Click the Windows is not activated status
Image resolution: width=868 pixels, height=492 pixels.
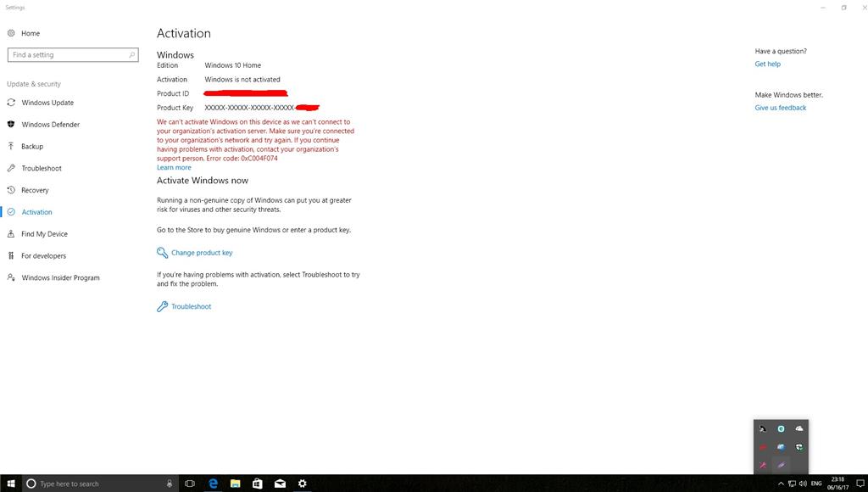tap(242, 79)
